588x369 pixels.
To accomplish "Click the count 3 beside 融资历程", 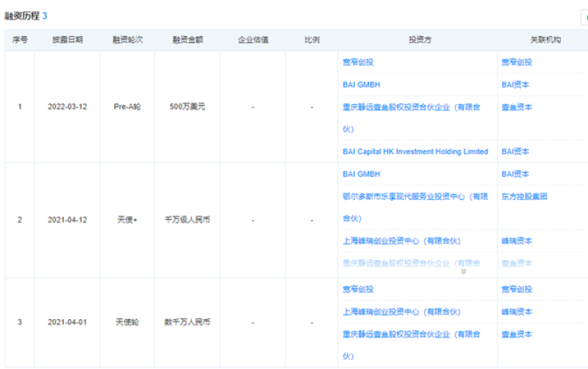I will click(45, 15).
